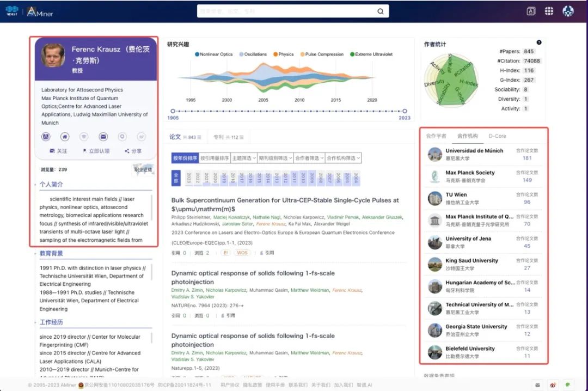Expand the 教育背景 education section
This screenshot has height=391, width=588.
(51, 253)
